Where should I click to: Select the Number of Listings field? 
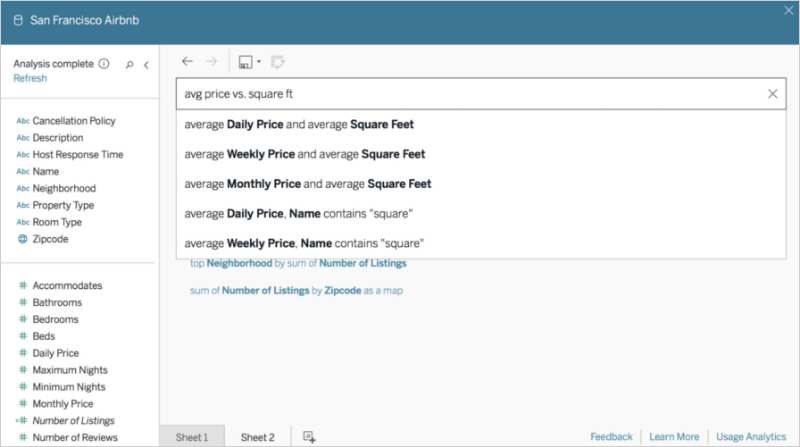click(74, 420)
